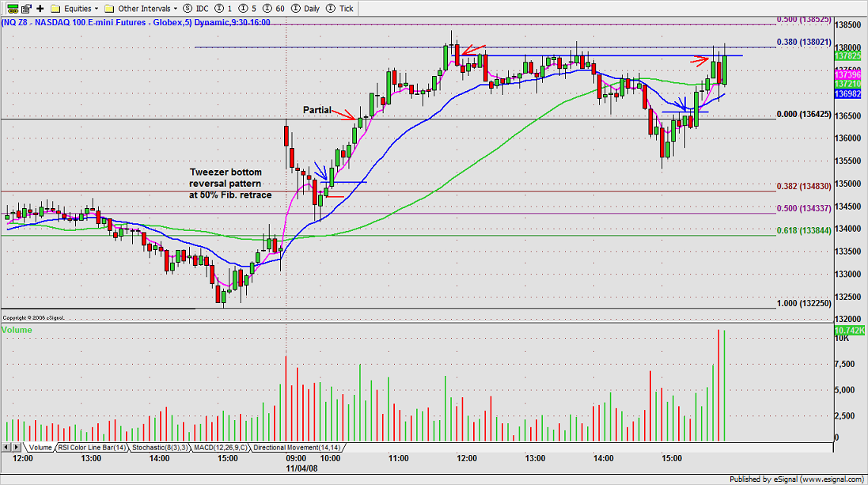Click the NQ Z8 chart title text
The width and height of the screenshot is (868, 485).
(x=135, y=23)
